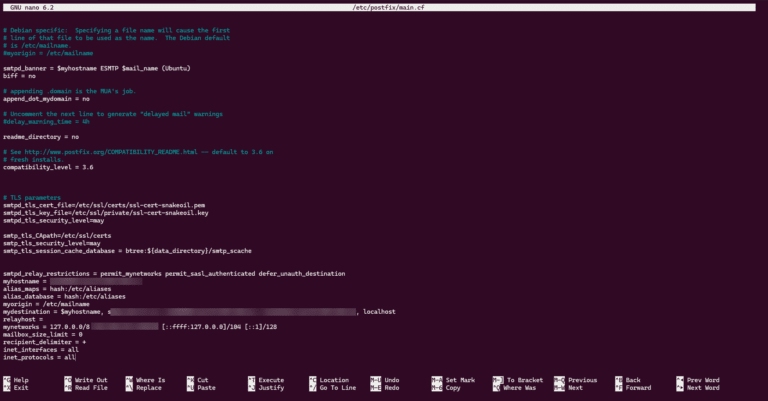768x401 pixels.
Task: Click the Undo shortcut label
Action: point(392,380)
